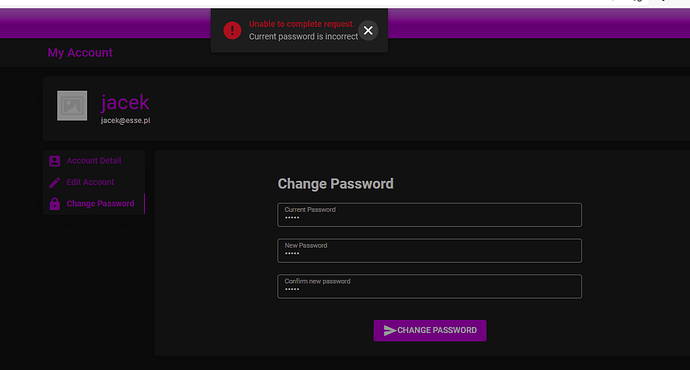Open the Edit Account section
690x370 pixels.
coord(94,182)
